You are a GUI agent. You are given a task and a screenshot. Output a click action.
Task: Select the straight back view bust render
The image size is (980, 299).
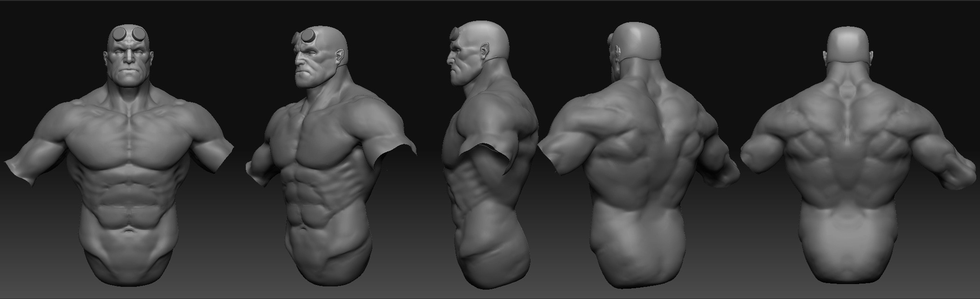pyautogui.click(x=859, y=154)
